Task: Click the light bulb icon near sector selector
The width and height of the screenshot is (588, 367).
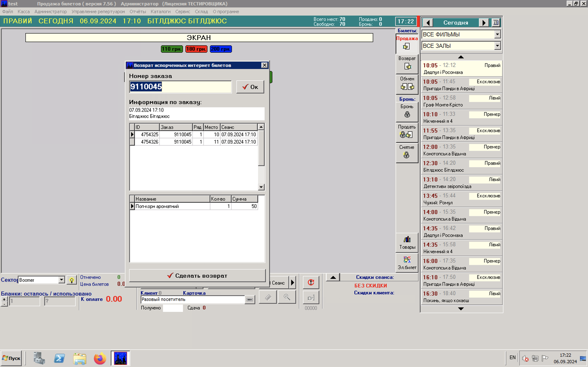Action: click(71, 280)
